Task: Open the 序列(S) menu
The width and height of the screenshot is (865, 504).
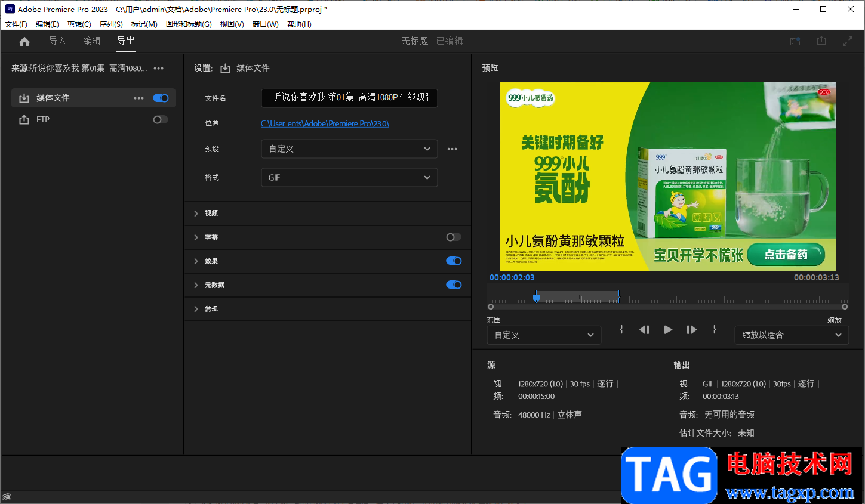Action: tap(111, 24)
